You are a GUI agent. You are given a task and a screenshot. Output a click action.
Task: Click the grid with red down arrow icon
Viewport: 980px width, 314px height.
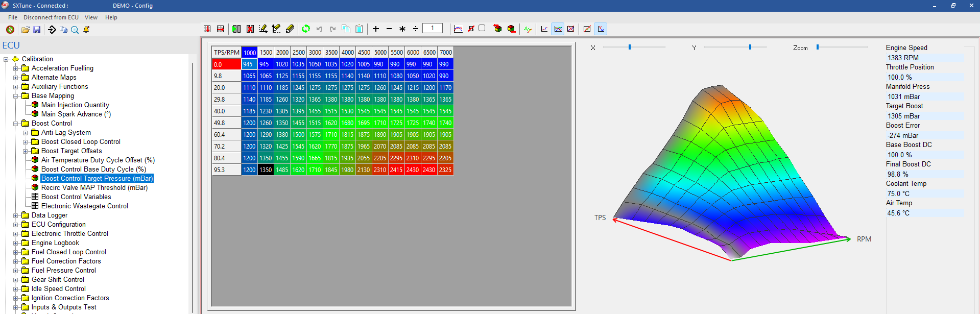coord(207,29)
